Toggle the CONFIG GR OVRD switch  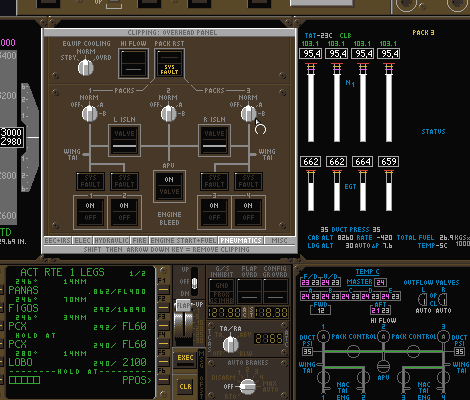coord(275,291)
